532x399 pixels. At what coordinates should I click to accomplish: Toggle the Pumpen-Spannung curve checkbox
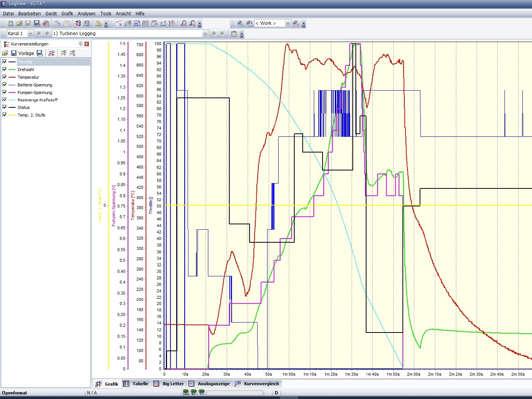tap(5, 92)
